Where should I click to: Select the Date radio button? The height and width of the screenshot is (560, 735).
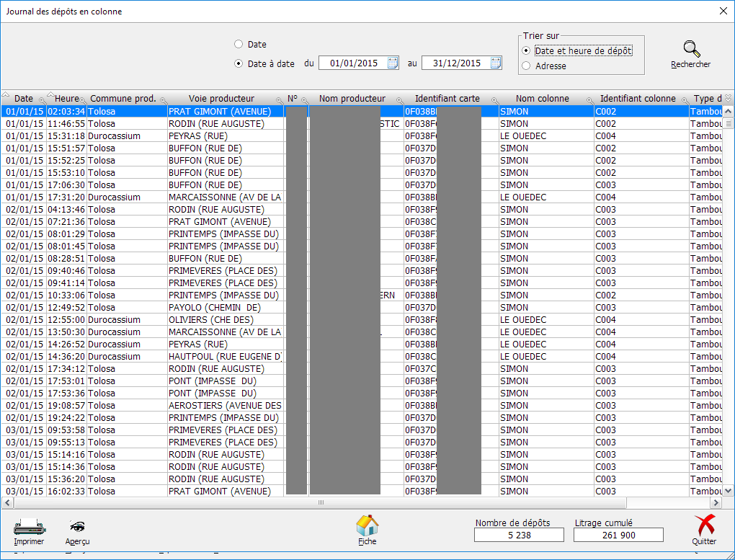pyautogui.click(x=239, y=45)
